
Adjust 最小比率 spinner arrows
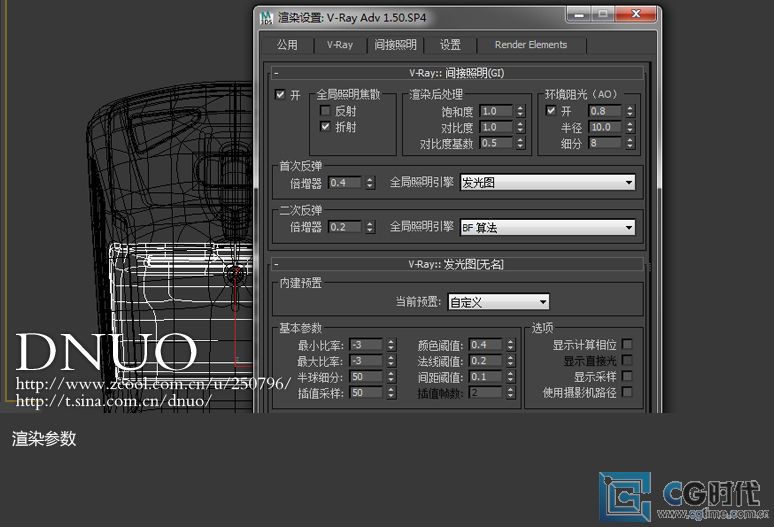point(391,344)
